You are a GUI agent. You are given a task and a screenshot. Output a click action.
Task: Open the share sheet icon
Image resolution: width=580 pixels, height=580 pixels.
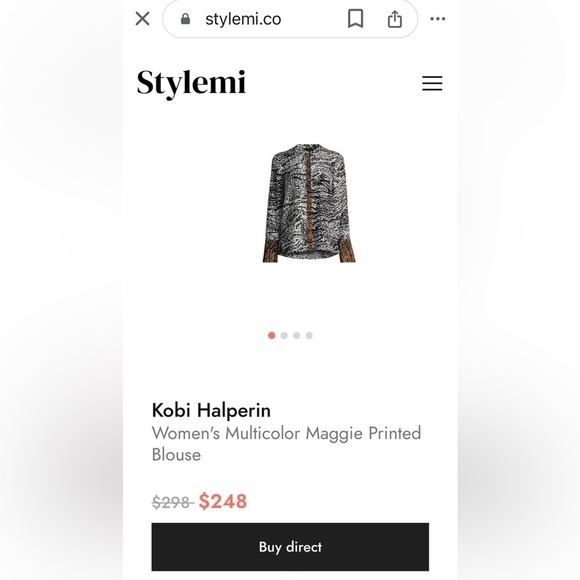click(x=395, y=19)
